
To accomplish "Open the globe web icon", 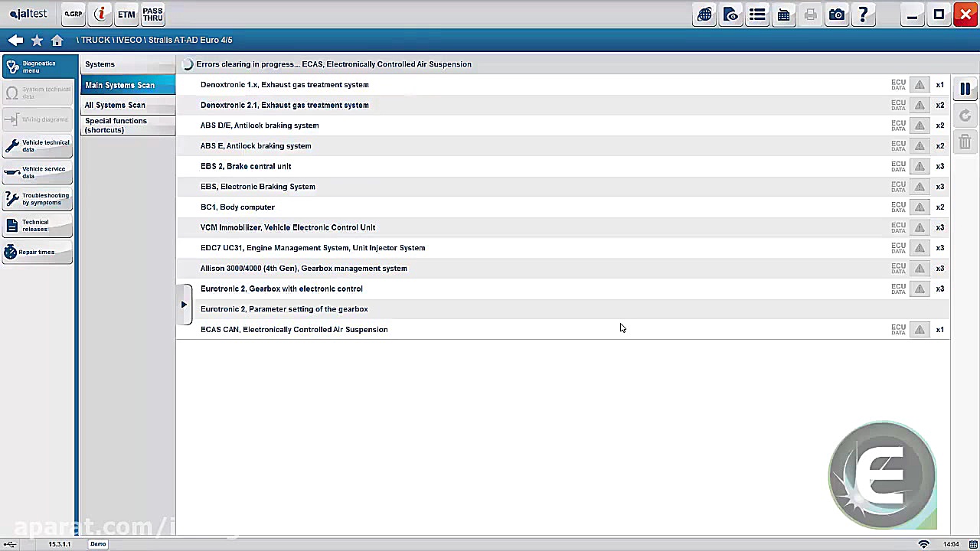I will (x=704, y=15).
